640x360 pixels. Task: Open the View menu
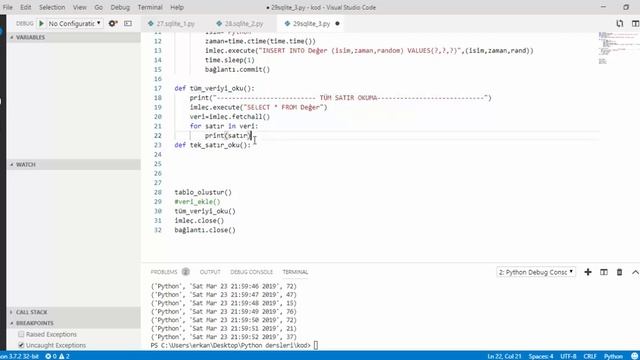(x=80, y=7)
